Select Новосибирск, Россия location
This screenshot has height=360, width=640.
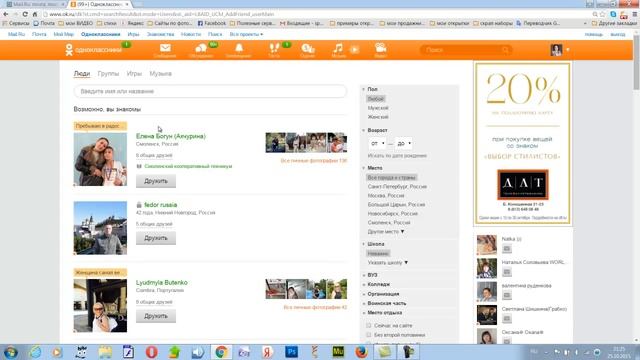point(393,213)
